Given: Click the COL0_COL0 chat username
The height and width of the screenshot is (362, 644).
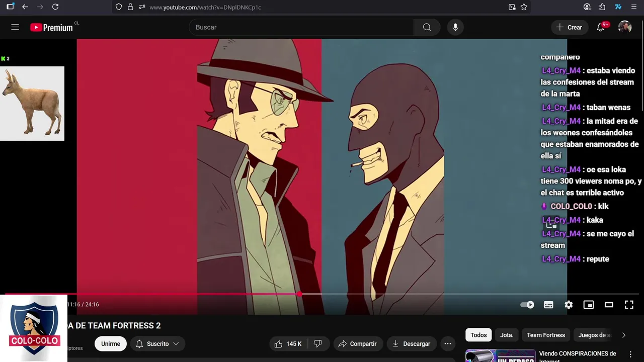Looking at the screenshot, I should [571, 206].
